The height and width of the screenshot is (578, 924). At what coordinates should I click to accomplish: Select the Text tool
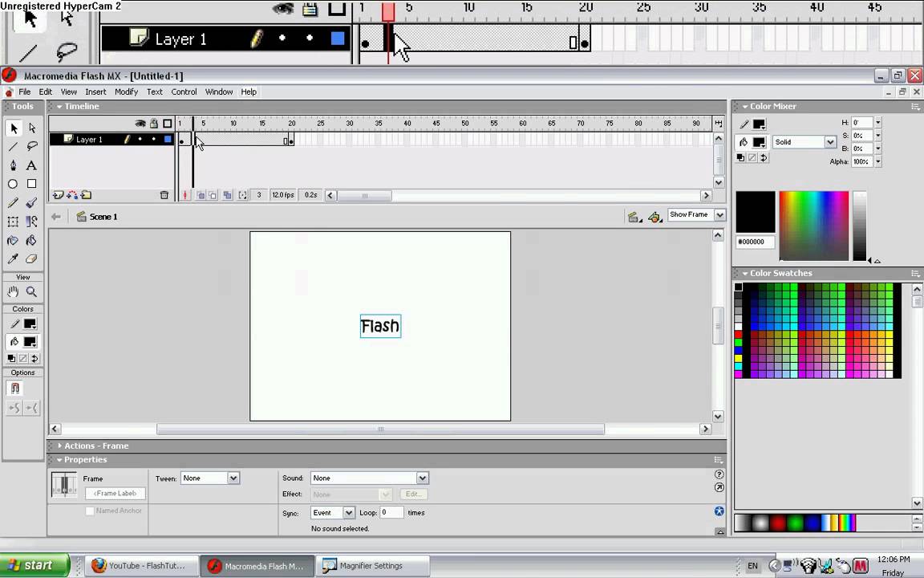pyautogui.click(x=32, y=165)
